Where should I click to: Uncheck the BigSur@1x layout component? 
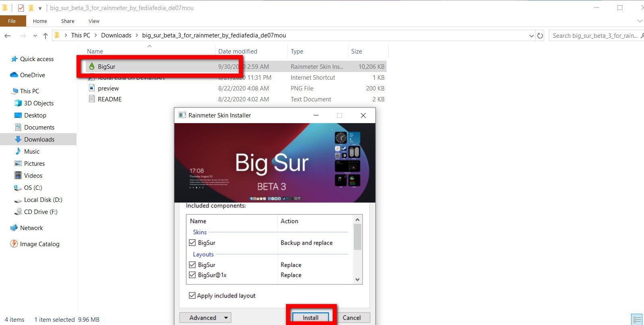click(x=193, y=275)
